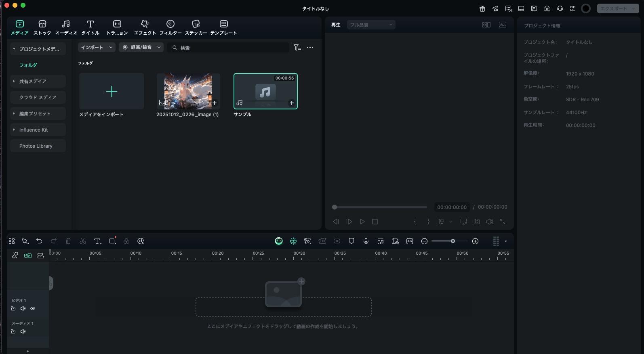Toggle lock on the ビデオ 1 track
The image size is (644, 354).
coord(13,308)
